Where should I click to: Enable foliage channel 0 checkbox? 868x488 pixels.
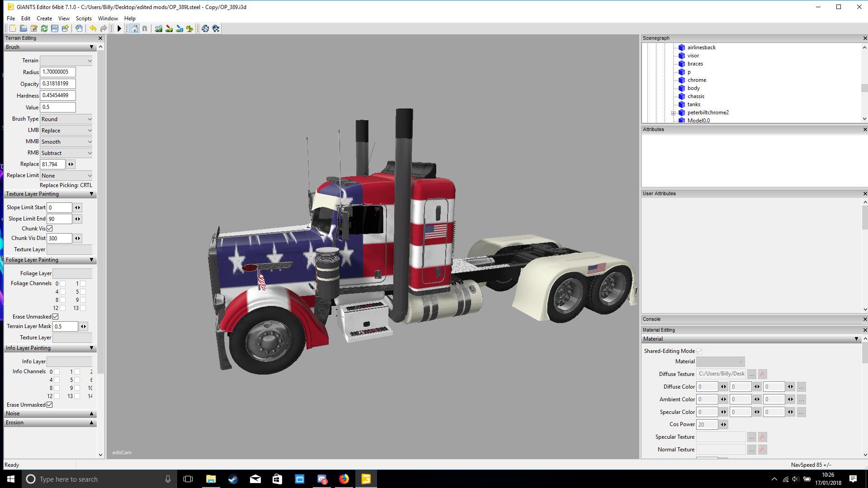63,284
